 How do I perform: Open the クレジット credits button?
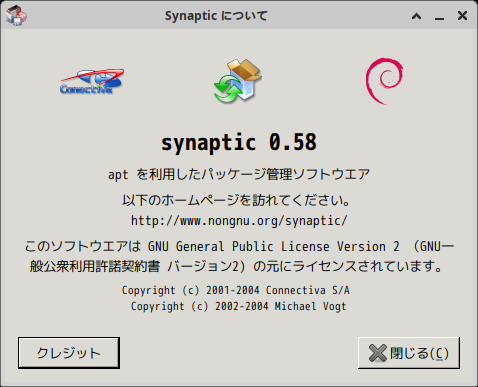coord(69,353)
